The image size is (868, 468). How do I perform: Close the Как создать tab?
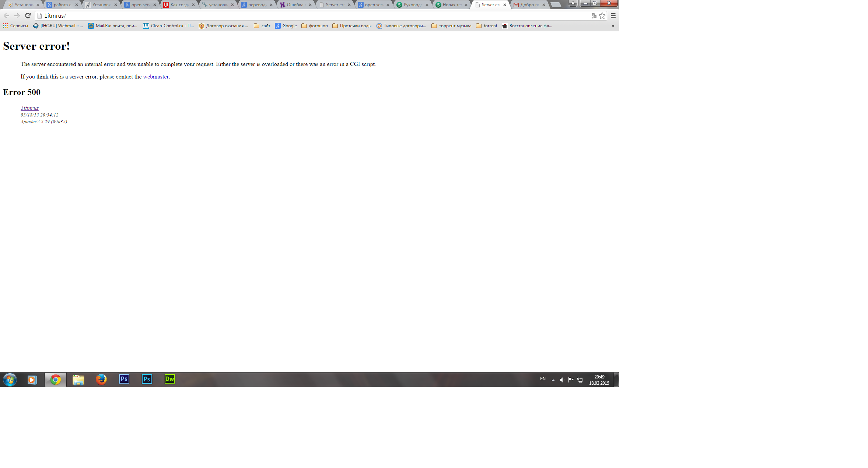coord(193,5)
